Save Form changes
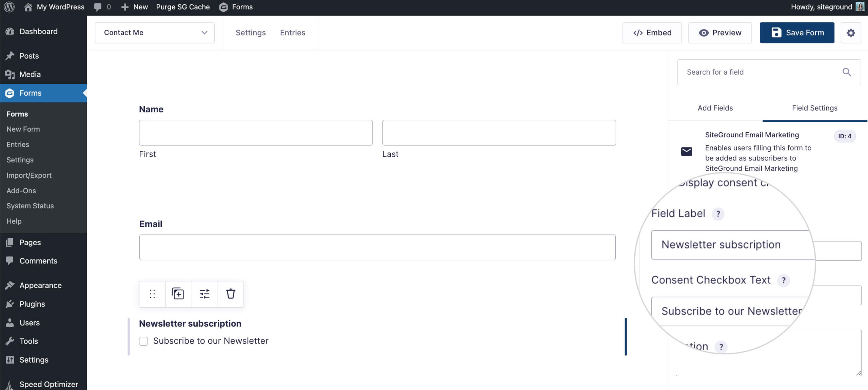The height and width of the screenshot is (390, 868). click(x=797, y=33)
